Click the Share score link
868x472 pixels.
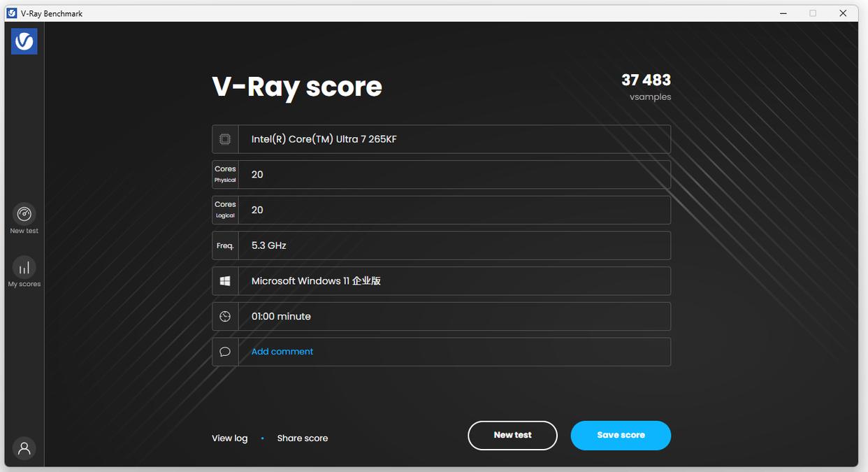click(303, 438)
